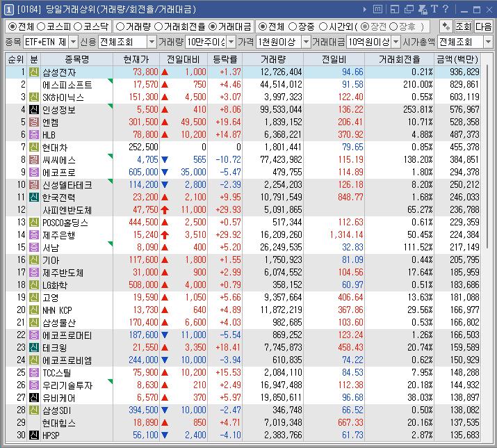
Task: Click teal 신 badge on 테크윙 row
Action: pyautogui.click(x=33, y=347)
